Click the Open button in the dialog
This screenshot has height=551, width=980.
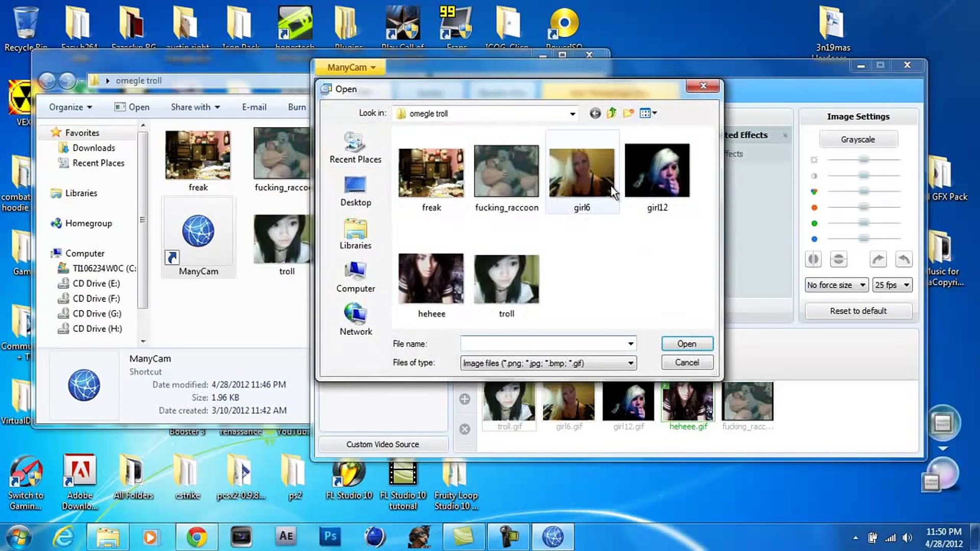(687, 344)
